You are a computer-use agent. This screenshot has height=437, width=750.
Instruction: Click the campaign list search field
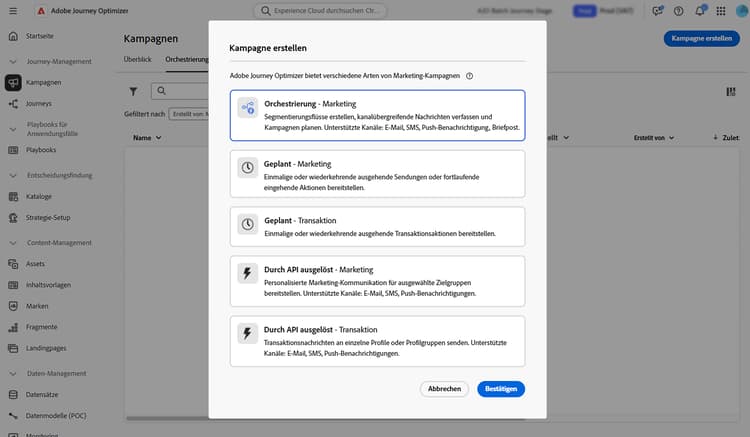tap(180, 91)
